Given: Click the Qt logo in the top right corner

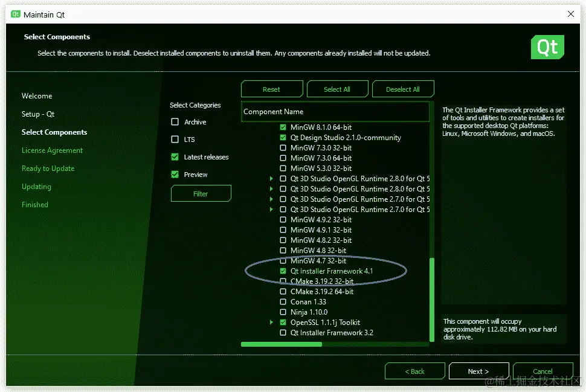Looking at the screenshot, I should pos(547,47).
